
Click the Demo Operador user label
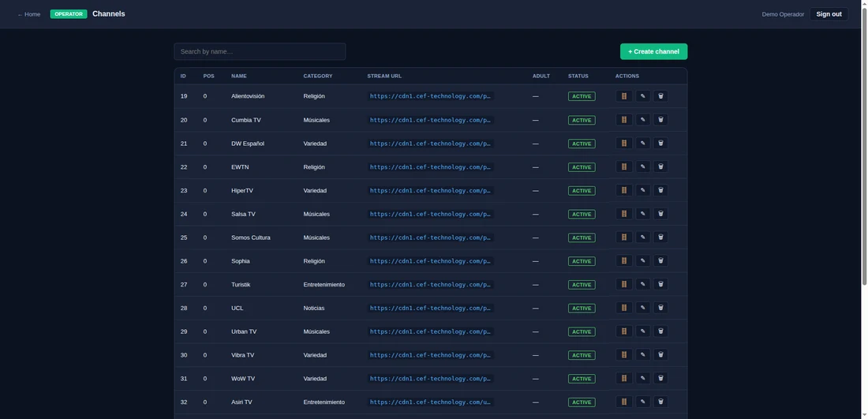tap(783, 14)
